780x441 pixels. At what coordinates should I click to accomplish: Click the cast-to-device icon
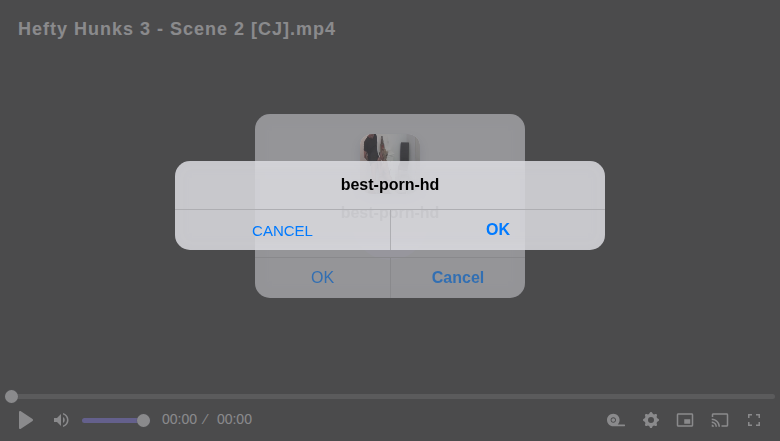720,420
